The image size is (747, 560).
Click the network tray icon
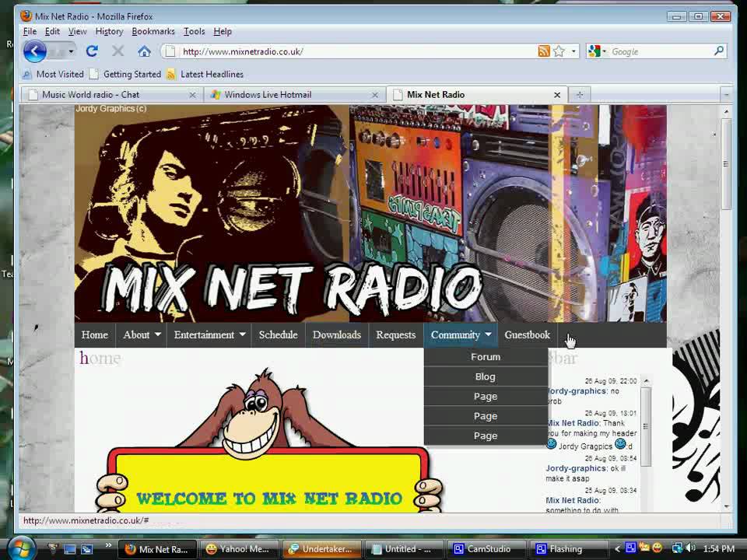click(676, 548)
